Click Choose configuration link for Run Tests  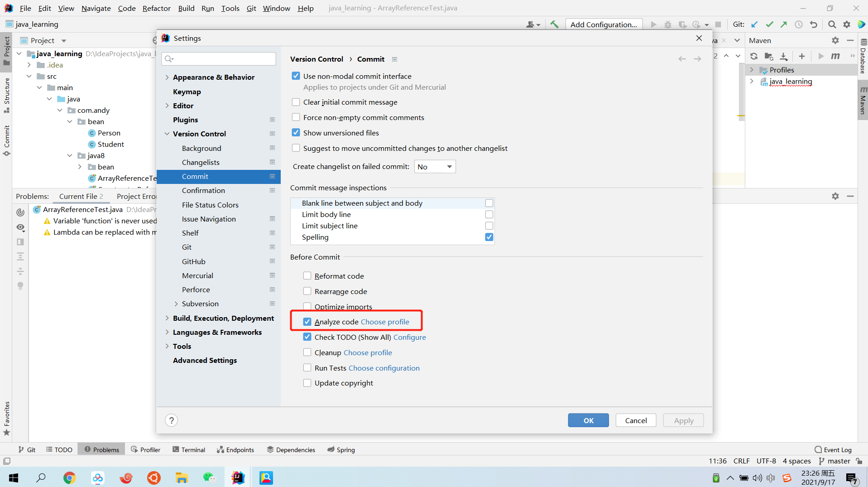[x=384, y=368]
